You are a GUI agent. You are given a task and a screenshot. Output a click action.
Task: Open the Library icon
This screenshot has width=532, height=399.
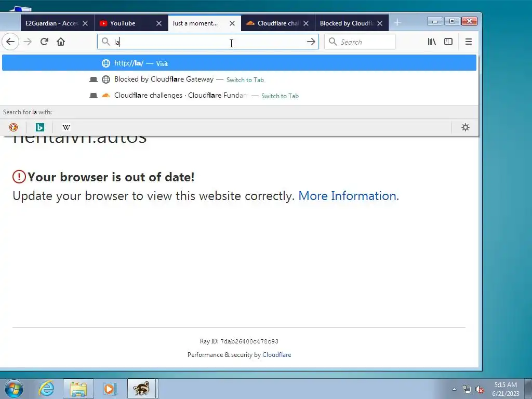tap(432, 42)
